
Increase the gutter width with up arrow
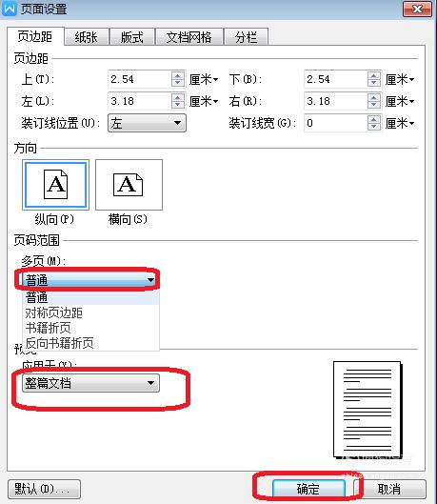374,120
